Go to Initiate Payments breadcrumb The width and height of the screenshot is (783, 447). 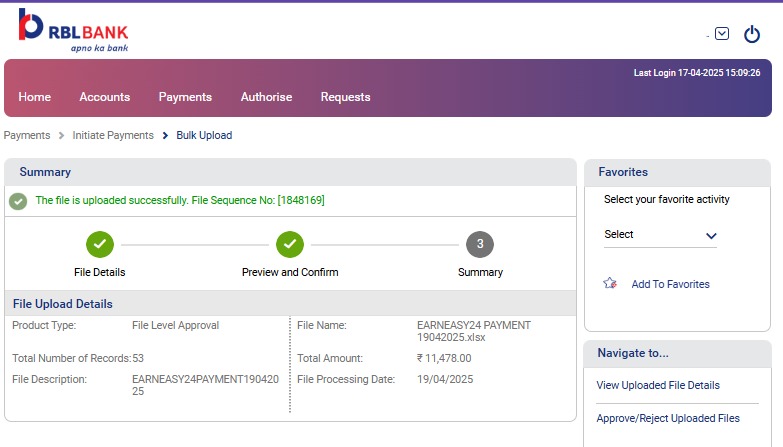[113, 135]
